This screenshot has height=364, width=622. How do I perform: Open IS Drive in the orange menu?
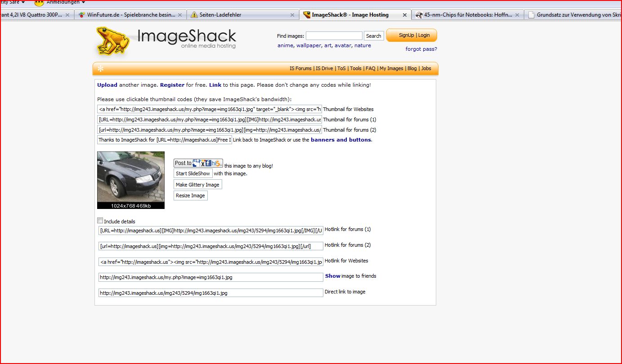point(324,68)
